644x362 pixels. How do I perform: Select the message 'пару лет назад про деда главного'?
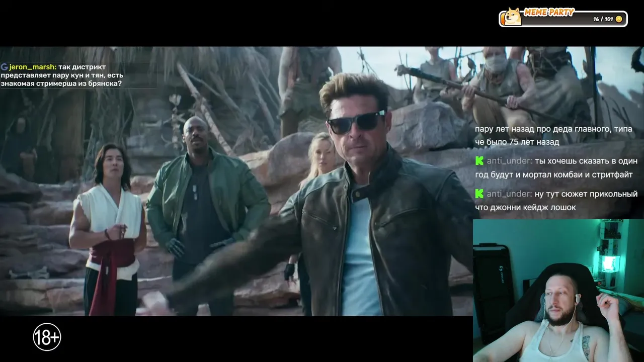[553, 135]
